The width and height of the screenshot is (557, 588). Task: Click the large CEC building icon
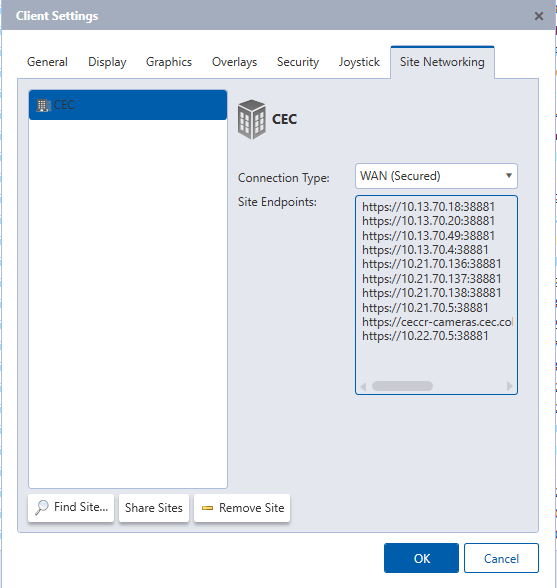(x=252, y=119)
